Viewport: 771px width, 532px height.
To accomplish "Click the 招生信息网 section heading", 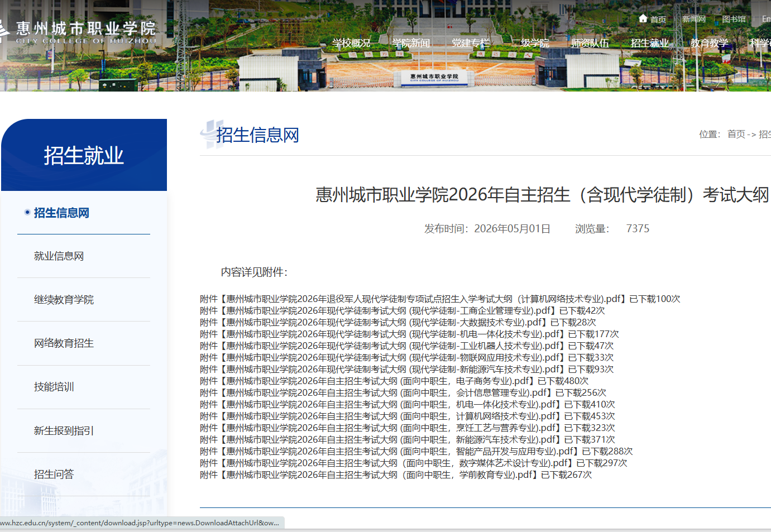I will coord(257,135).
